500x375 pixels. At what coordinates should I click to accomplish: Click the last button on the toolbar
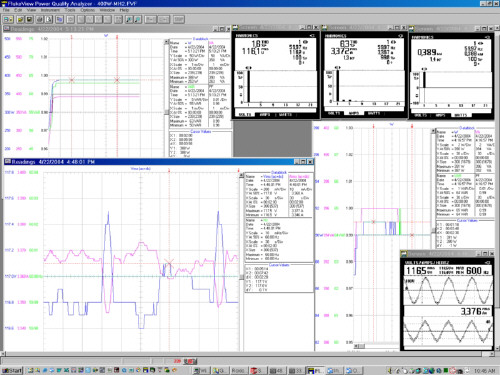coord(179,20)
